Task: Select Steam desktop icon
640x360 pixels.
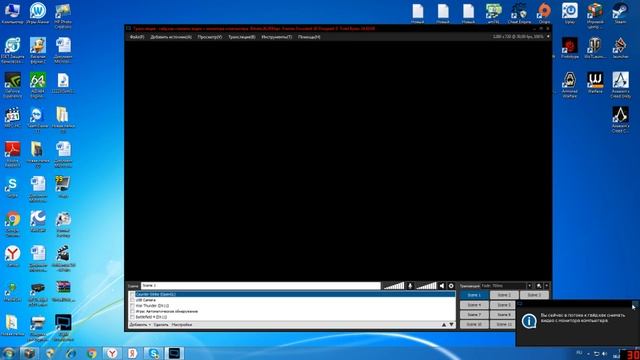Action: point(620,13)
